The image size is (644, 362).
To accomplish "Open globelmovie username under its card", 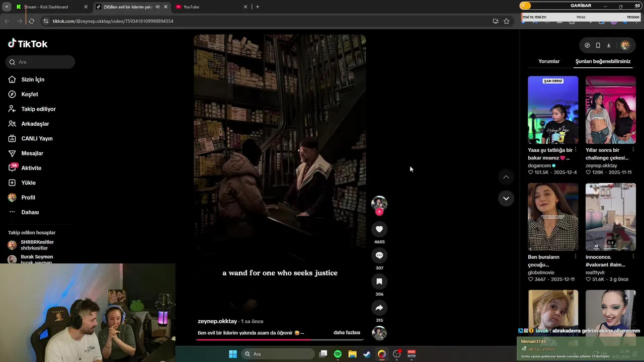I will 541,273.
